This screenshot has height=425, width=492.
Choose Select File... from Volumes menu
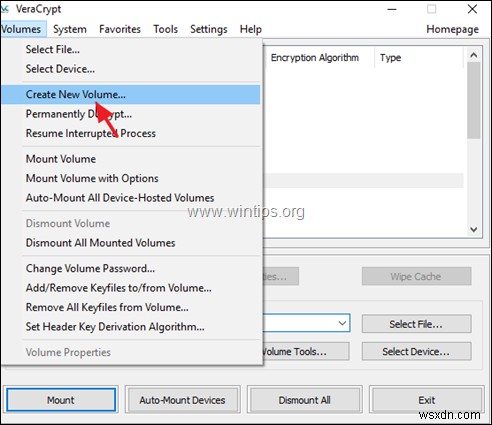pyautogui.click(x=131, y=49)
